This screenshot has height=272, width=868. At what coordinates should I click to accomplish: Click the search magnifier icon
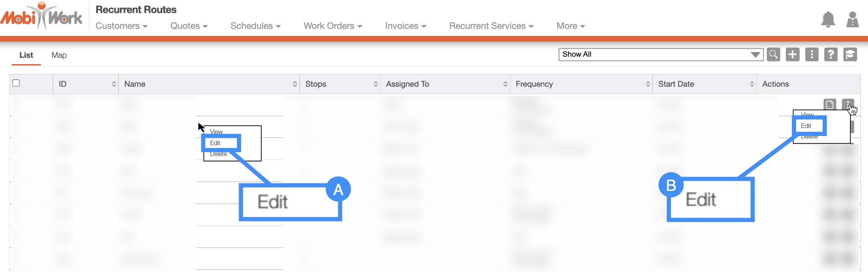(773, 55)
